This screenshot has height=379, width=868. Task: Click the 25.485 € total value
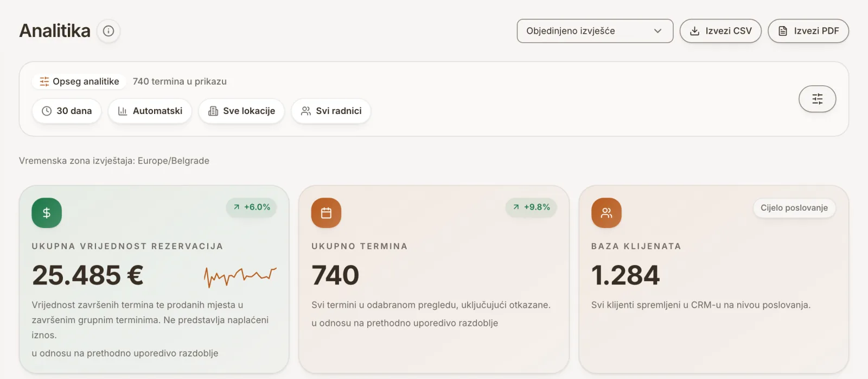pyautogui.click(x=88, y=275)
